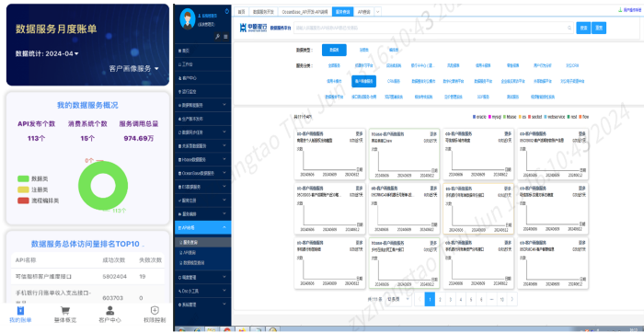Expand the OceanBase数据服务 sidebar menu
The image size is (644, 333).
(203, 173)
